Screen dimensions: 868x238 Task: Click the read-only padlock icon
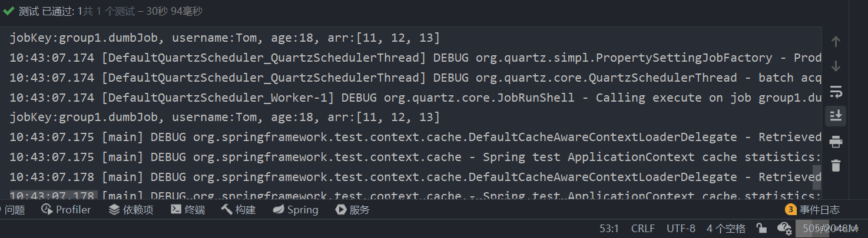coord(761,228)
